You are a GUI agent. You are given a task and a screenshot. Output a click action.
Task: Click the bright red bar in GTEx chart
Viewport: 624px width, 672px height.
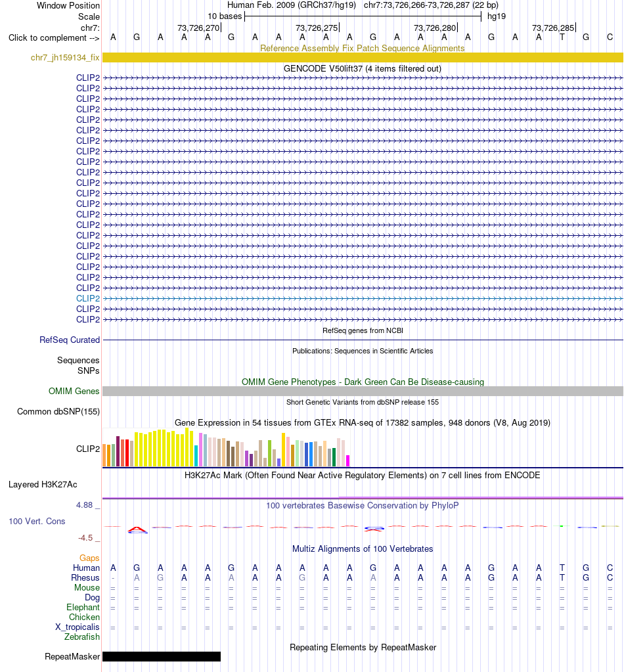127,453
